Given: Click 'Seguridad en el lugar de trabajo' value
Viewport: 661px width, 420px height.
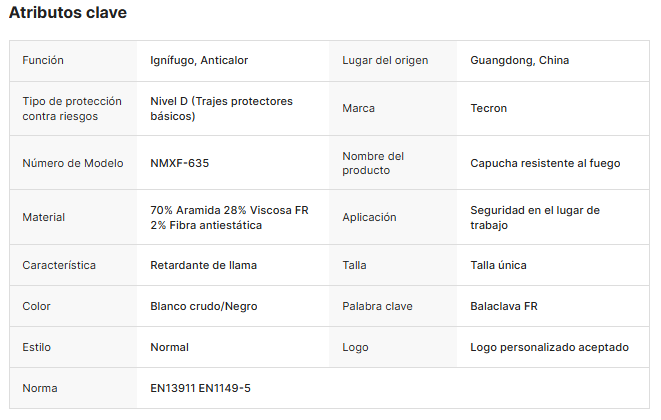Looking at the screenshot, I should [x=534, y=217].
